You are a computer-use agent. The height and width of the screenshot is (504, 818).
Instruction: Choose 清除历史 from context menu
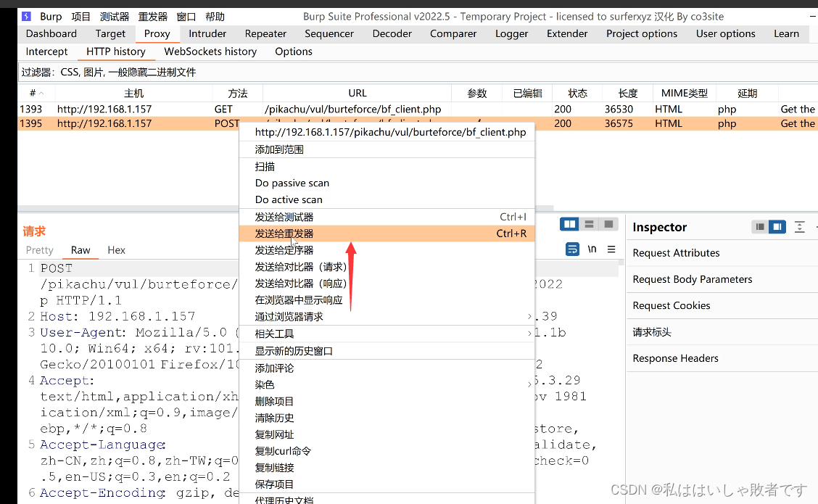(387, 418)
